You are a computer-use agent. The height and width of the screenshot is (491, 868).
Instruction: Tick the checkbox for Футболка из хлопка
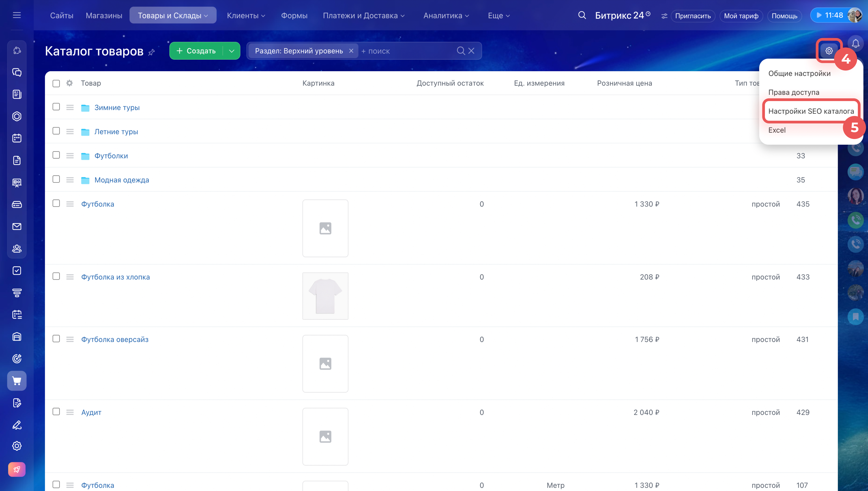[x=56, y=276]
